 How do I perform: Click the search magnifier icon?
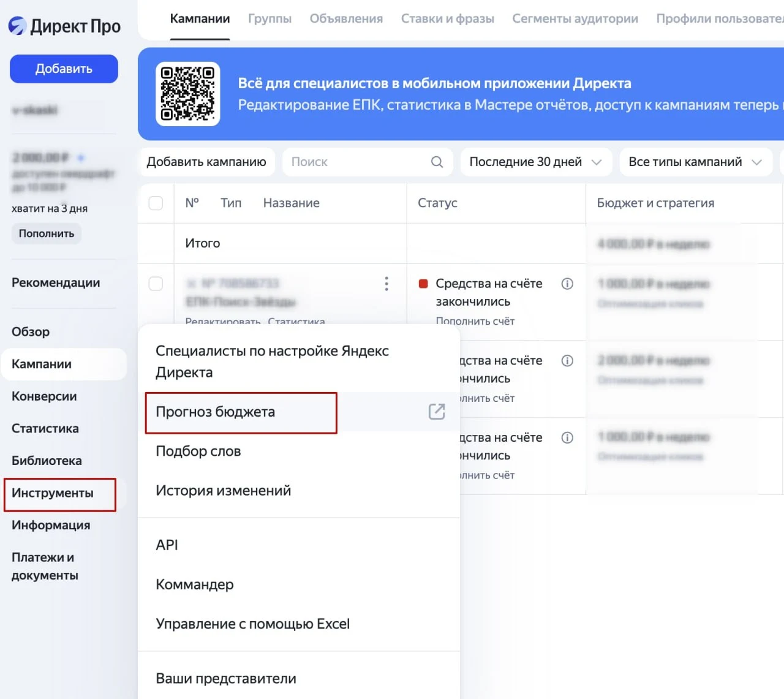coord(437,162)
